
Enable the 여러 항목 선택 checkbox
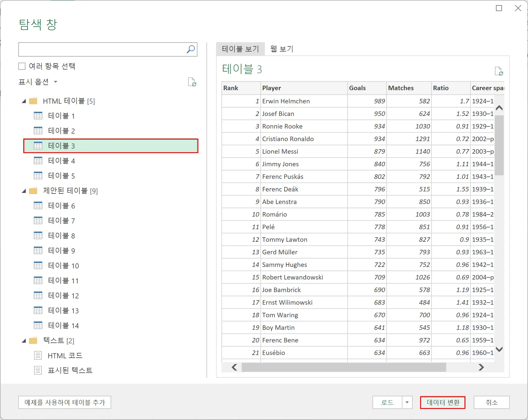(x=22, y=66)
